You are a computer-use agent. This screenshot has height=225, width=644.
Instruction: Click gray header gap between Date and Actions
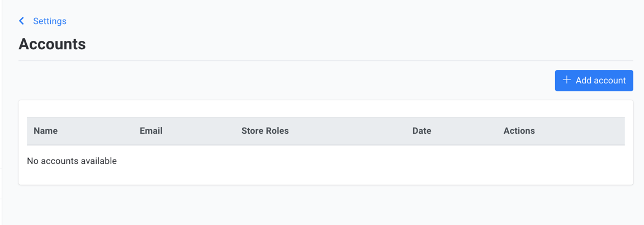467,131
